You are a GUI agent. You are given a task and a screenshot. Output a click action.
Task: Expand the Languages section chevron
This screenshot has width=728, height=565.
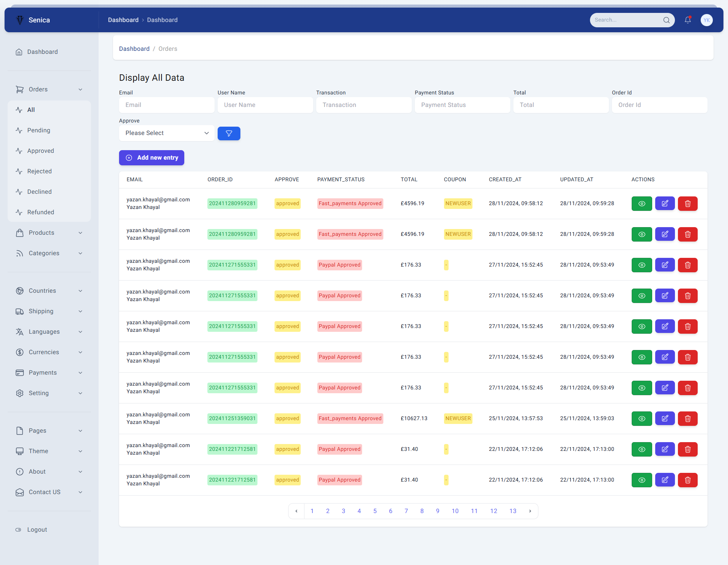(x=80, y=332)
